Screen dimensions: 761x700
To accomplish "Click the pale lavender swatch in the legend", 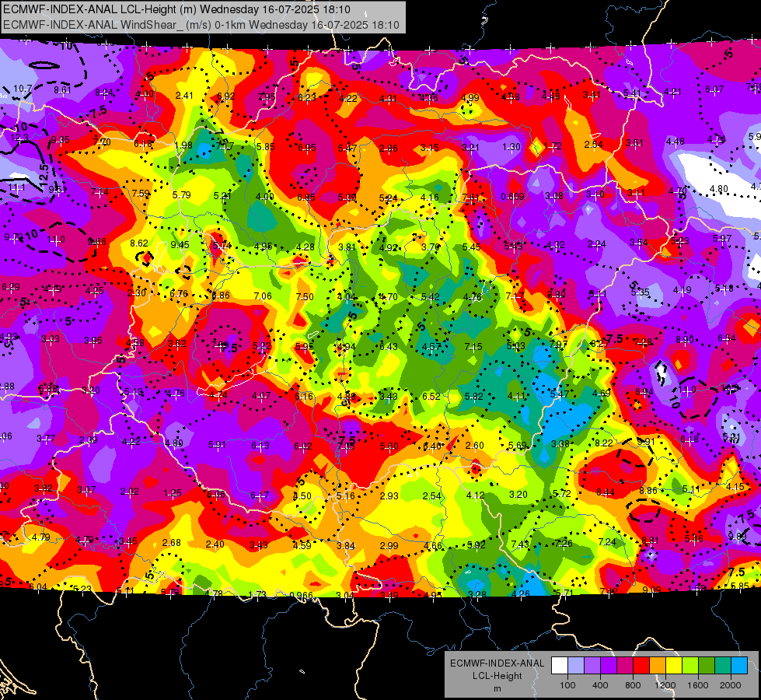I will (x=576, y=666).
